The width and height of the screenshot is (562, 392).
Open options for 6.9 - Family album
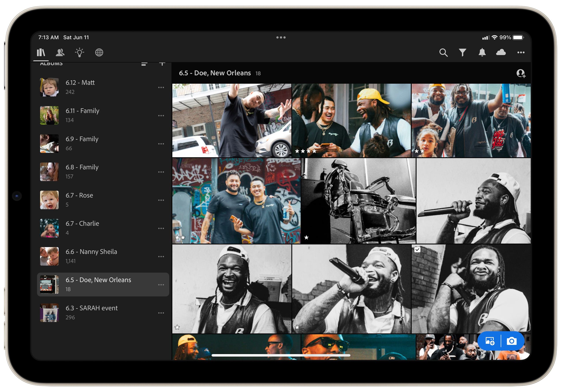(161, 144)
